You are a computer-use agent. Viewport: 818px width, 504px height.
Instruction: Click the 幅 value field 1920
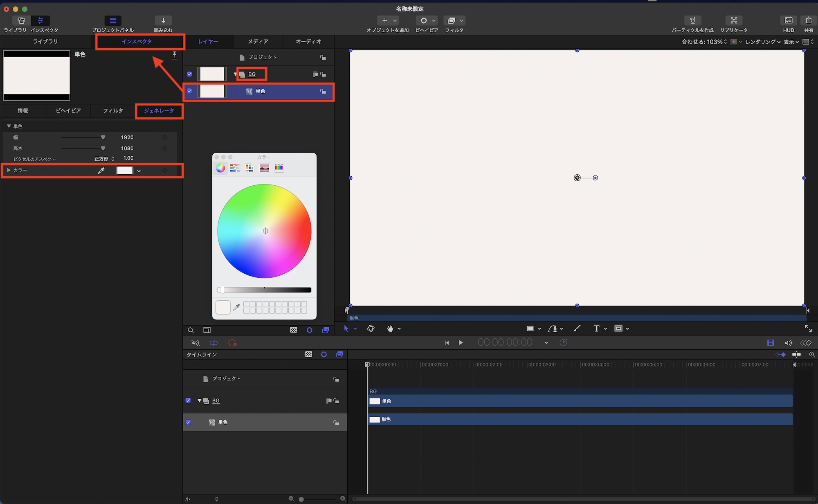tap(127, 137)
